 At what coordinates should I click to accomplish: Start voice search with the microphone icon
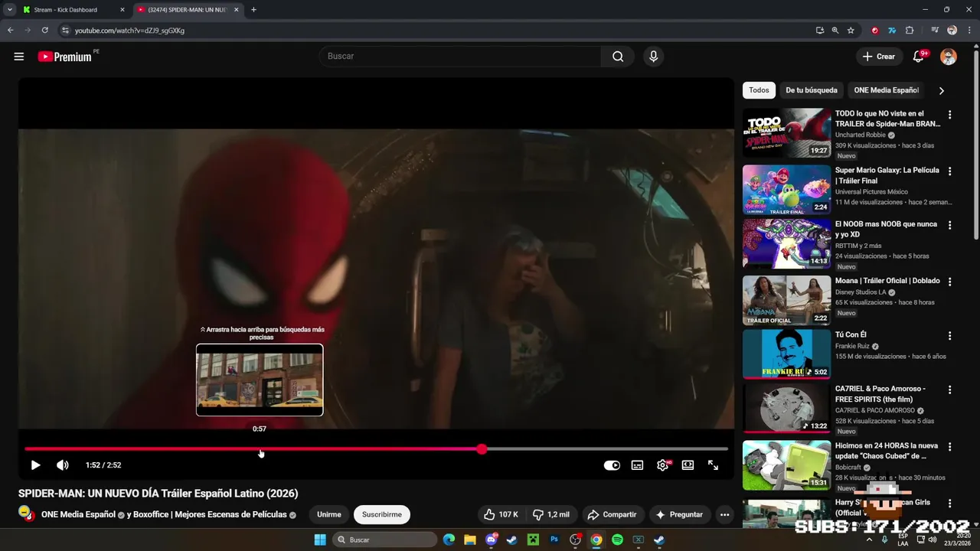tap(653, 57)
